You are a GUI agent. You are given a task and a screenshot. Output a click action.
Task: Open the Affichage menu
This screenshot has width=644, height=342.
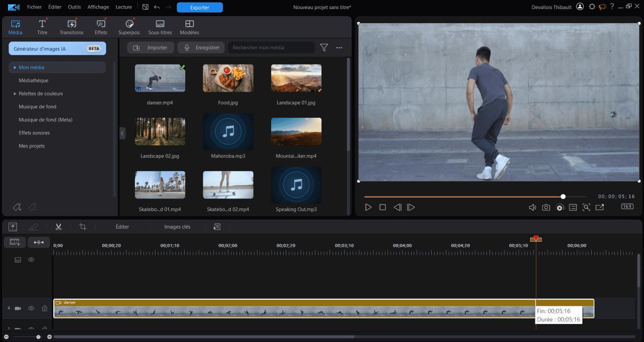click(x=98, y=7)
